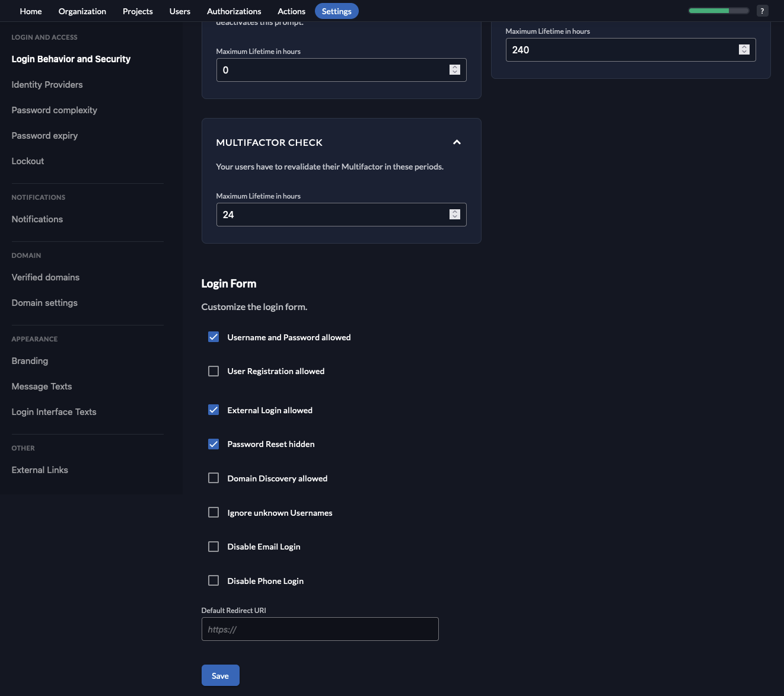Click the stepper on the 0 lifetime field

point(455,69)
